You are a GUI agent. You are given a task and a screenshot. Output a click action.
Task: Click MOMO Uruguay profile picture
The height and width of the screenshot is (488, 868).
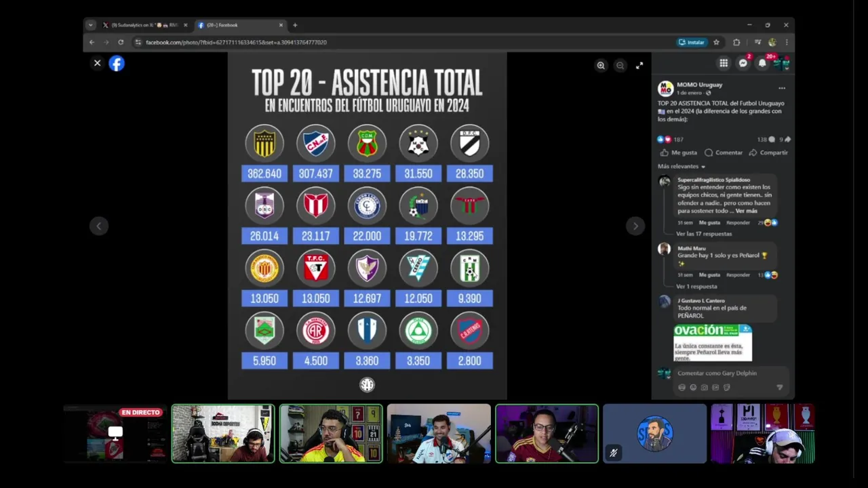coord(665,88)
